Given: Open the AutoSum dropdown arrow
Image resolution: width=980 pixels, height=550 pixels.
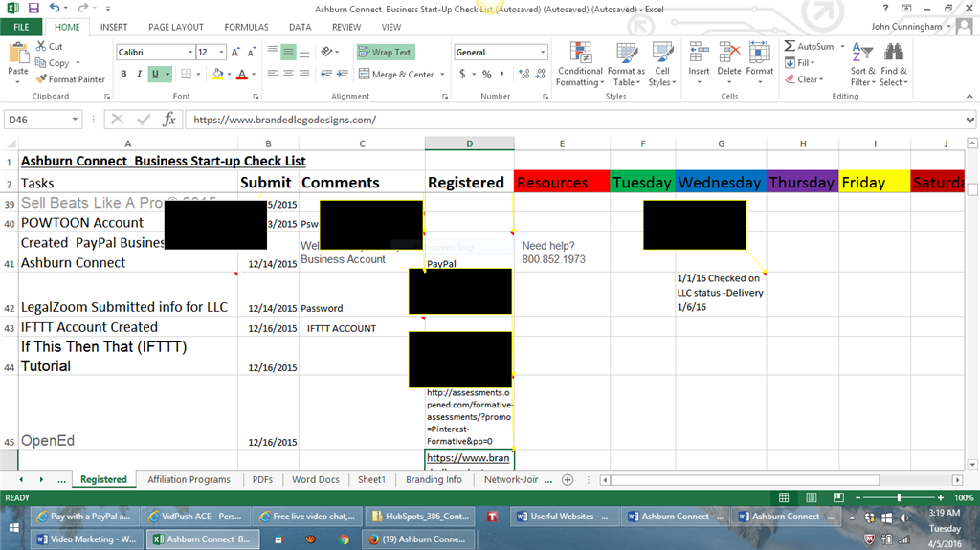Looking at the screenshot, I should tap(842, 46).
